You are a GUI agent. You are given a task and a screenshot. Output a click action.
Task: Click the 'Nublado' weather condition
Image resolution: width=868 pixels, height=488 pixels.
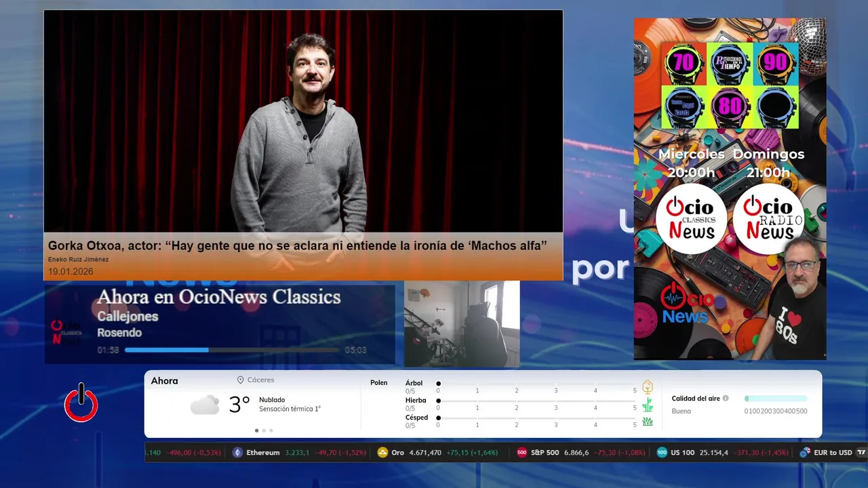272,400
